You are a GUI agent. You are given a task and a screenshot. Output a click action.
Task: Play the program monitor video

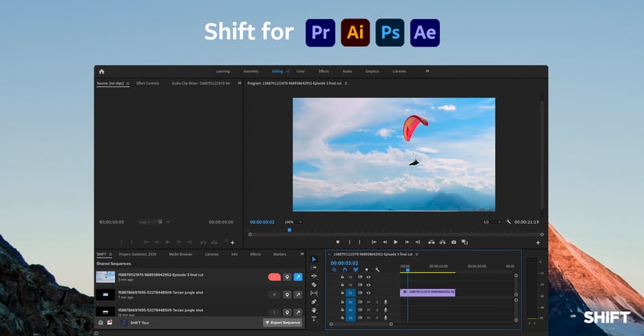pos(395,242)
